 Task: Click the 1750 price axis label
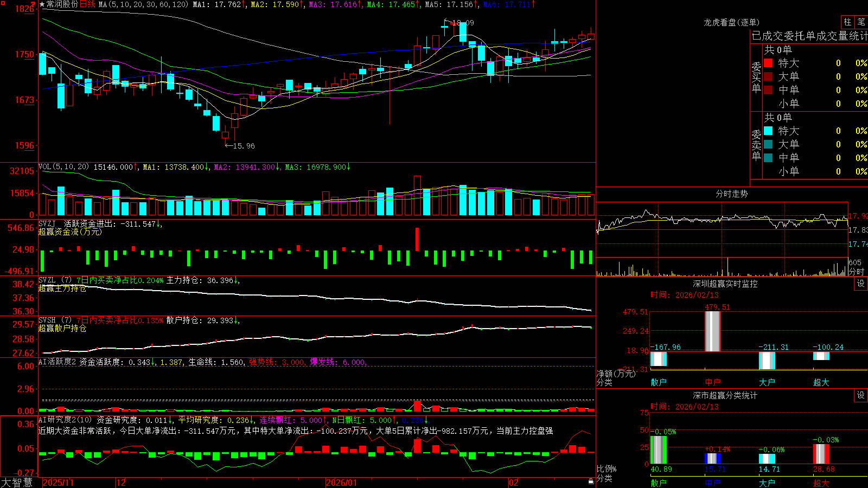coord(24,54)
